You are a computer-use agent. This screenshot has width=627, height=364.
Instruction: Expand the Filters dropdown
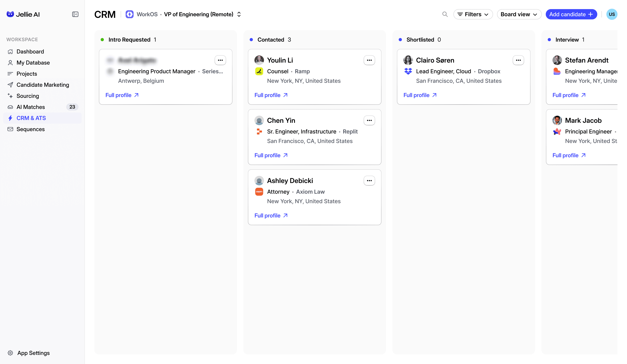click(473, 14)
